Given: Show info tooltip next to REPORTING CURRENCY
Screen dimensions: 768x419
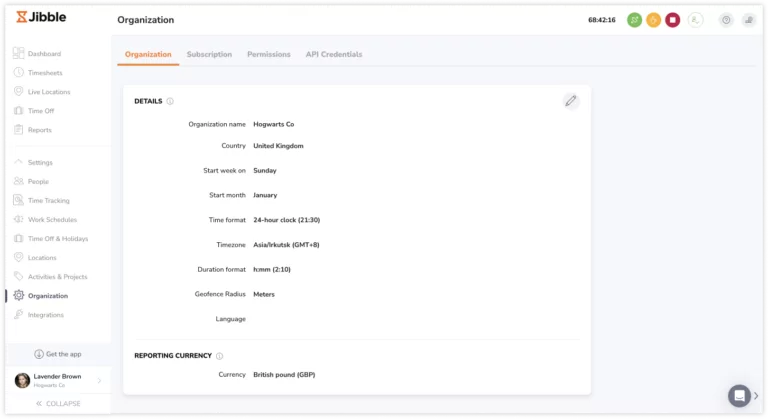Looking at the screenshot, I should click(219, 356).
